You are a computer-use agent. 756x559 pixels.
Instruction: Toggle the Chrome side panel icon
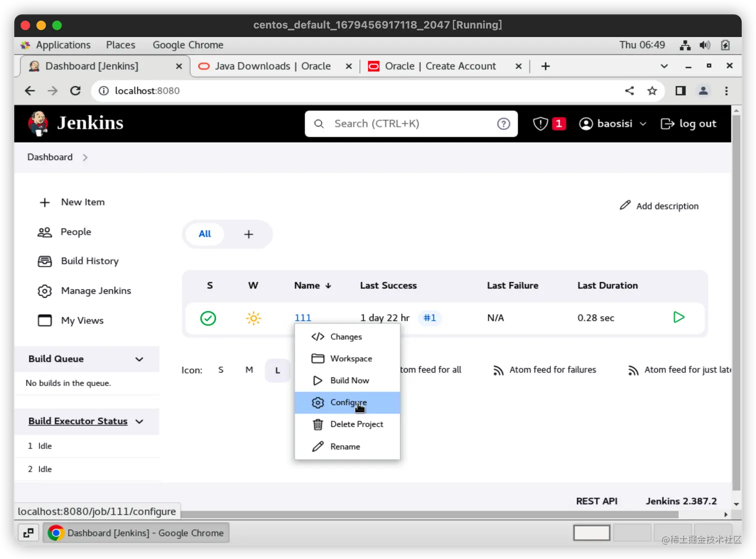click(x=680, y=90)
